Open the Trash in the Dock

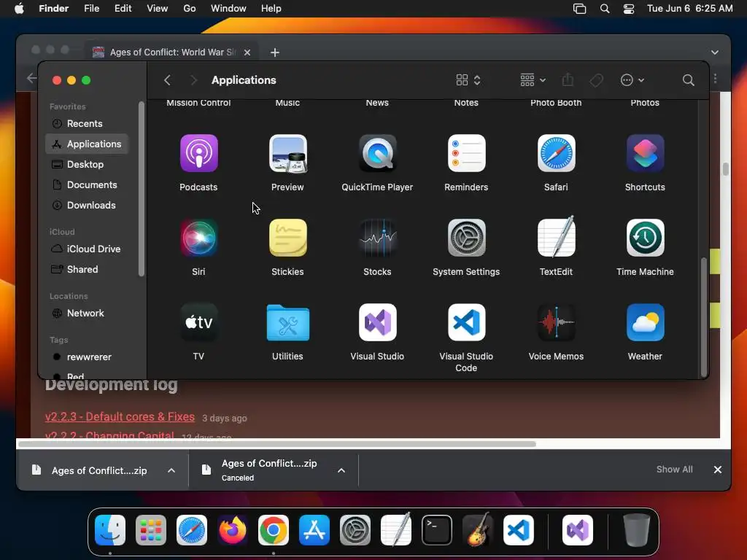[636, 530]
